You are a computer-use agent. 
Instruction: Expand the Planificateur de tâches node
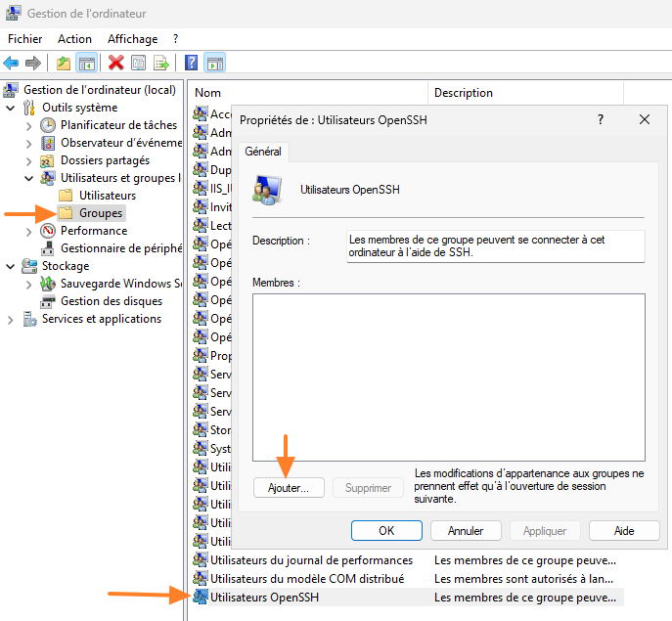pos(28,125)
